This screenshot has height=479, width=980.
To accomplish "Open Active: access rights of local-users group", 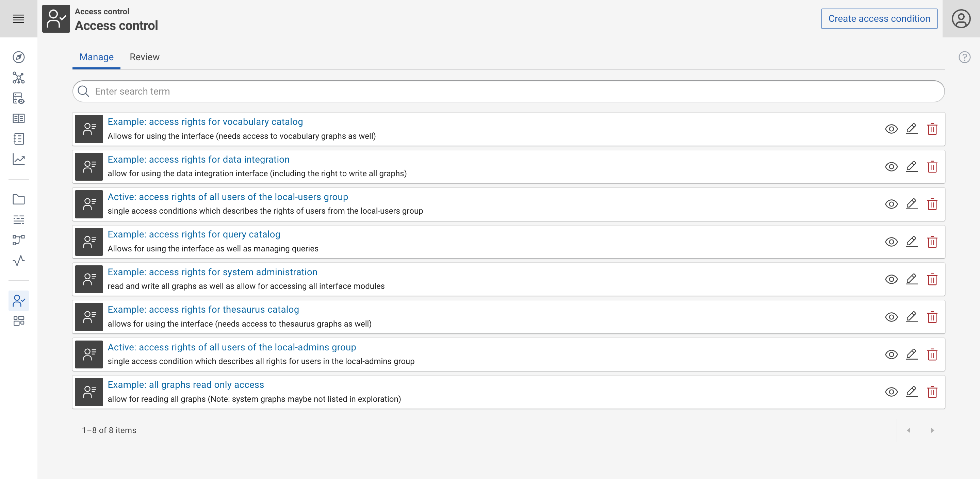I will click(x=228, y=197).
